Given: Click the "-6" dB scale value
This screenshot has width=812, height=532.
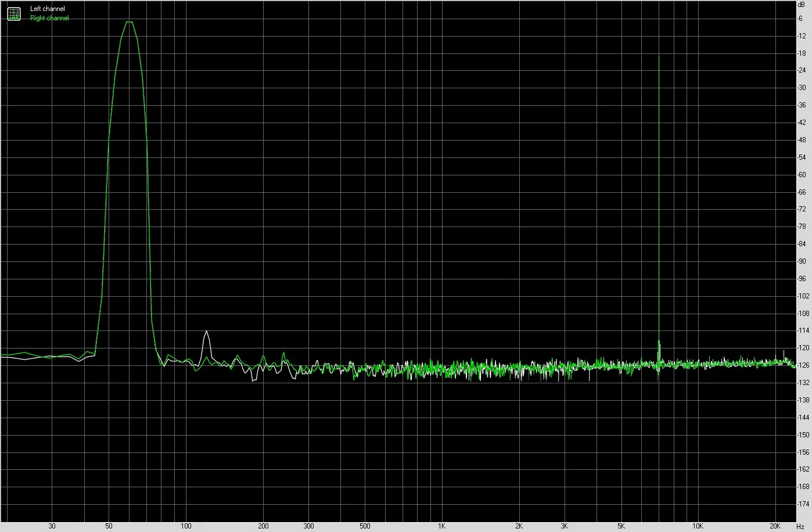Looking at the screenshot, I should tap(800, 19).
